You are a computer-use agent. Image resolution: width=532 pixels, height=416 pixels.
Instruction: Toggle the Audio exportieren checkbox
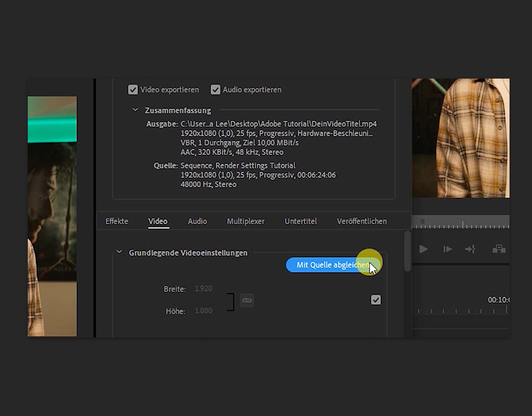click(x=216, y=90)
